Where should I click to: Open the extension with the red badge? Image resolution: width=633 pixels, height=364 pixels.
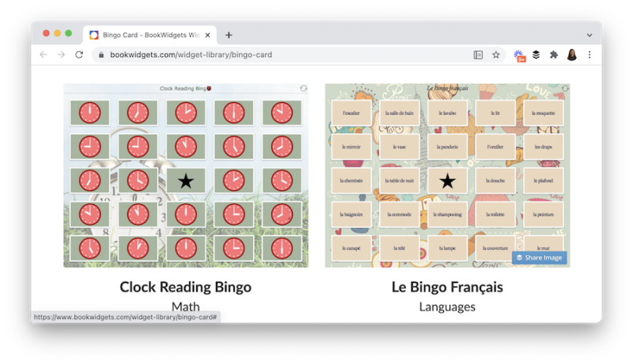click(519, 55)
